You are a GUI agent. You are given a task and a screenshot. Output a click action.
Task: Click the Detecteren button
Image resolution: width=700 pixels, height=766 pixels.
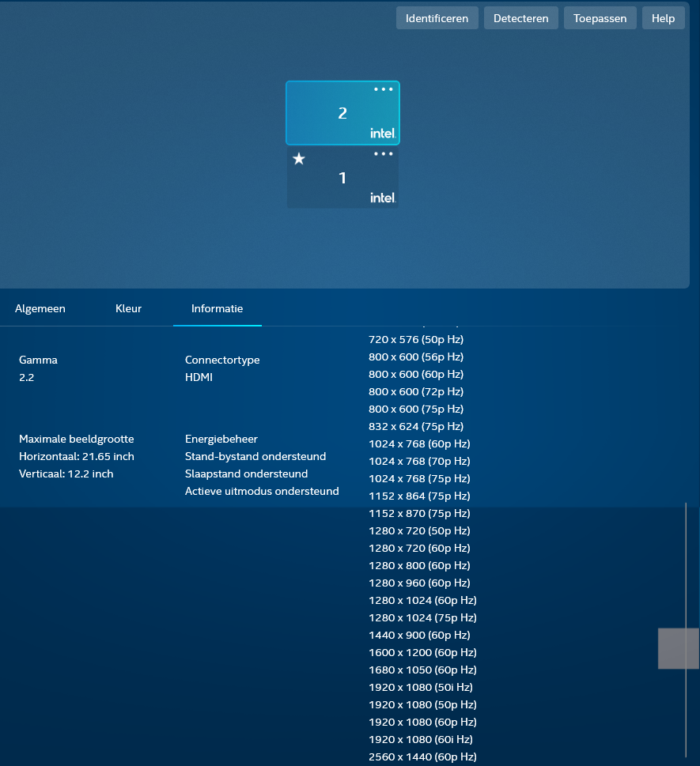tap(520, 17)
